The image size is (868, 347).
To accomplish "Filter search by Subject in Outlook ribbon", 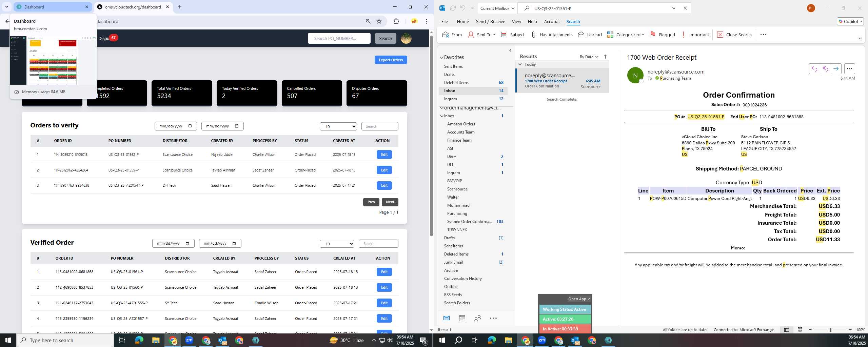I will point(513,35).
